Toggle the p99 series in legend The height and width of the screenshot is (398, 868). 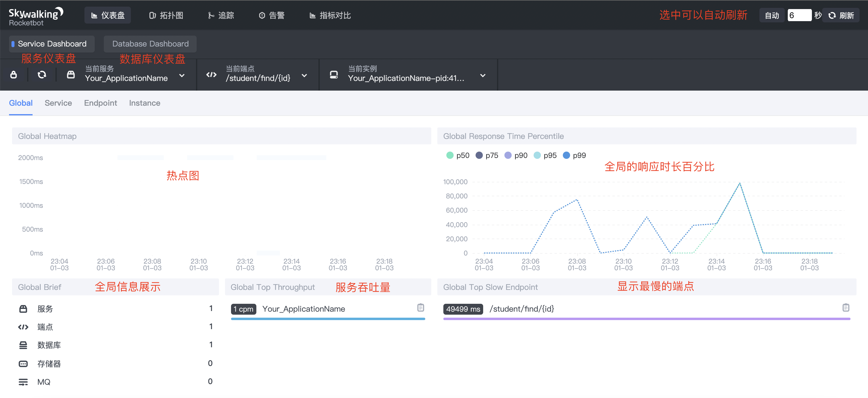[x=574, y=155]
